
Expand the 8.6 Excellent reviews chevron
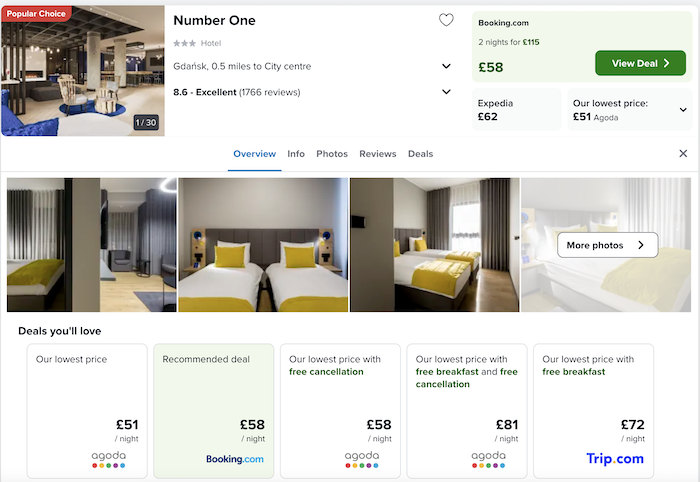(446, 92)
